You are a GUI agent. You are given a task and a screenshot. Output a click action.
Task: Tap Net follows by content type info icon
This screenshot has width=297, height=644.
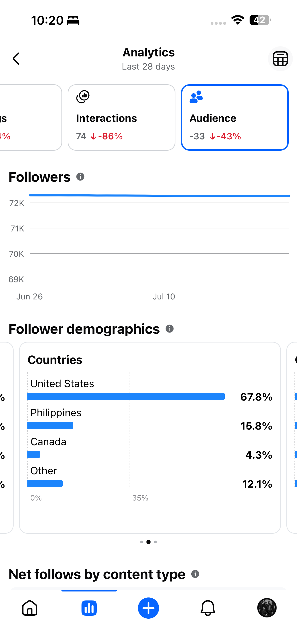click(195, 574)
